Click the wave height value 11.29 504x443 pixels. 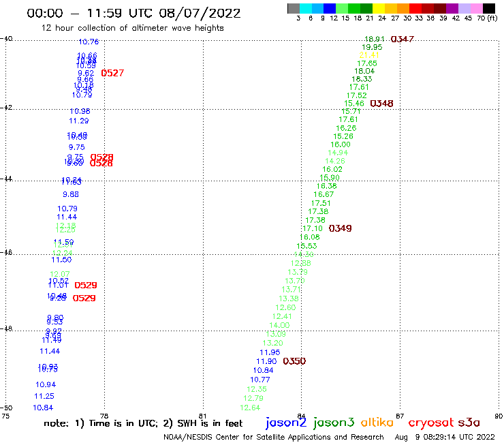click(79, 121)
